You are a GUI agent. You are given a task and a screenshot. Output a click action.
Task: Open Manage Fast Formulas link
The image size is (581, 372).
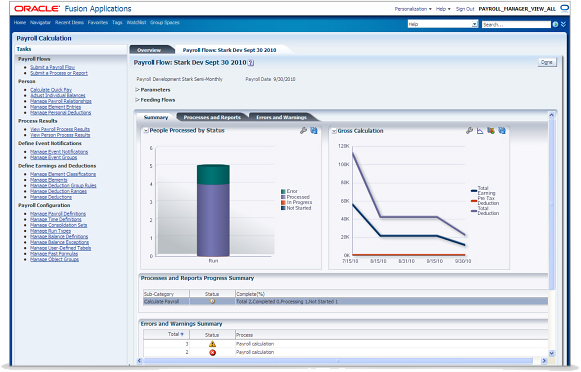[x=54, y=254]
